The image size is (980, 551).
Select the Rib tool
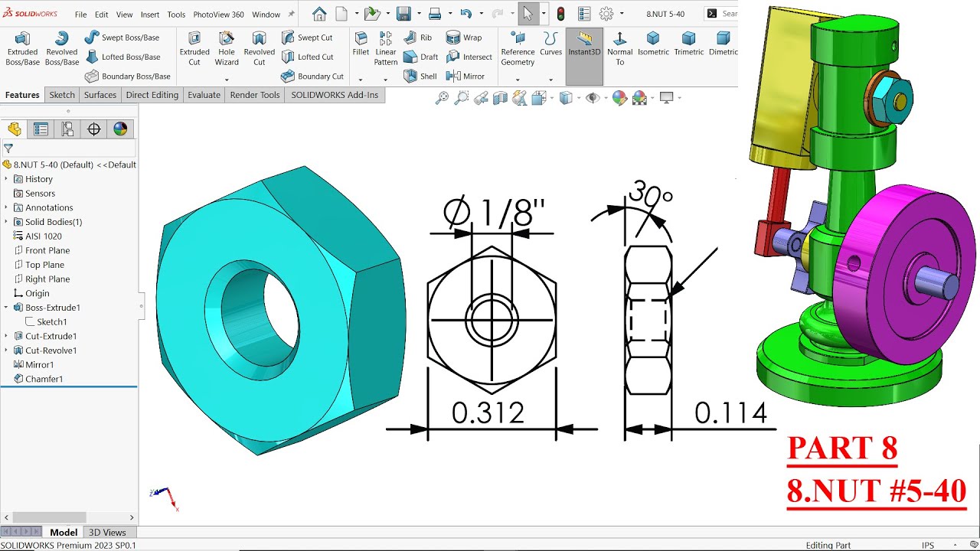pyautogui.click(x=418, y=37)
